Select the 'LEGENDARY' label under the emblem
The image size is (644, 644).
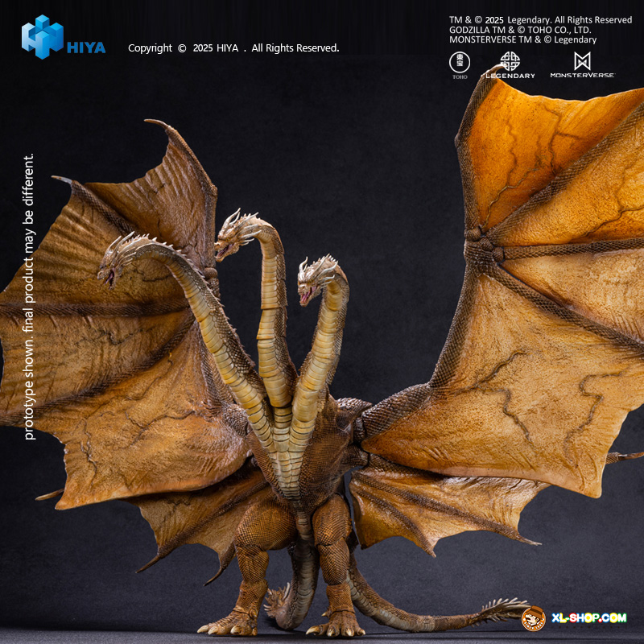click(x=510, y=75)
